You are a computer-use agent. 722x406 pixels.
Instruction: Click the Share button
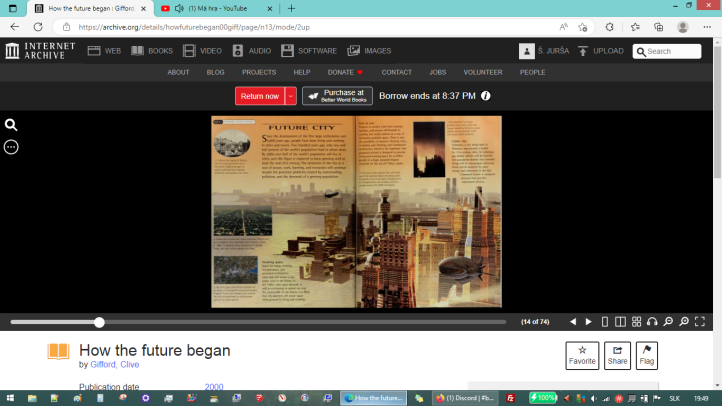pyautogui.click(x=617, y=355)
